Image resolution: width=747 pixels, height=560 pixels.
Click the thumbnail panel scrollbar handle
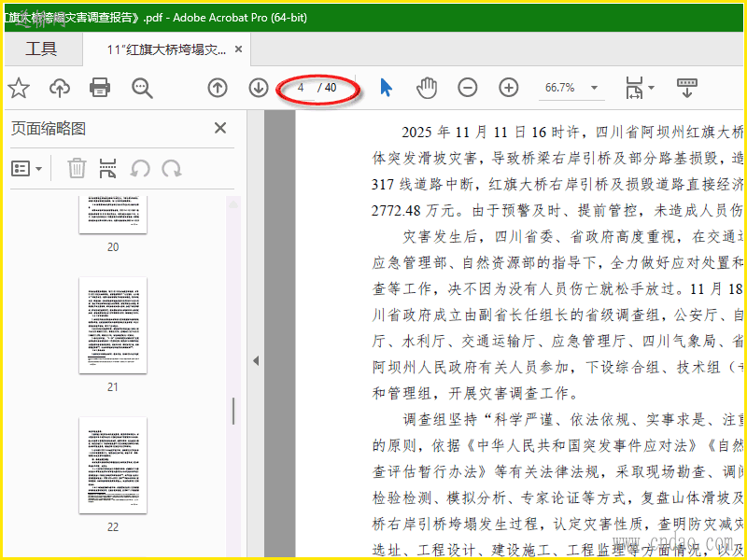pos(233,411)
